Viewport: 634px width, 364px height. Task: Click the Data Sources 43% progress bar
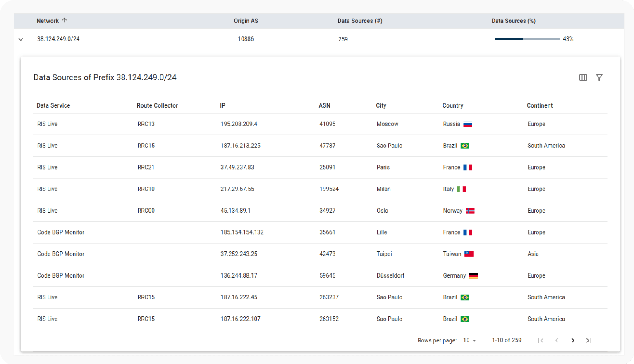[x=527, y=39]
